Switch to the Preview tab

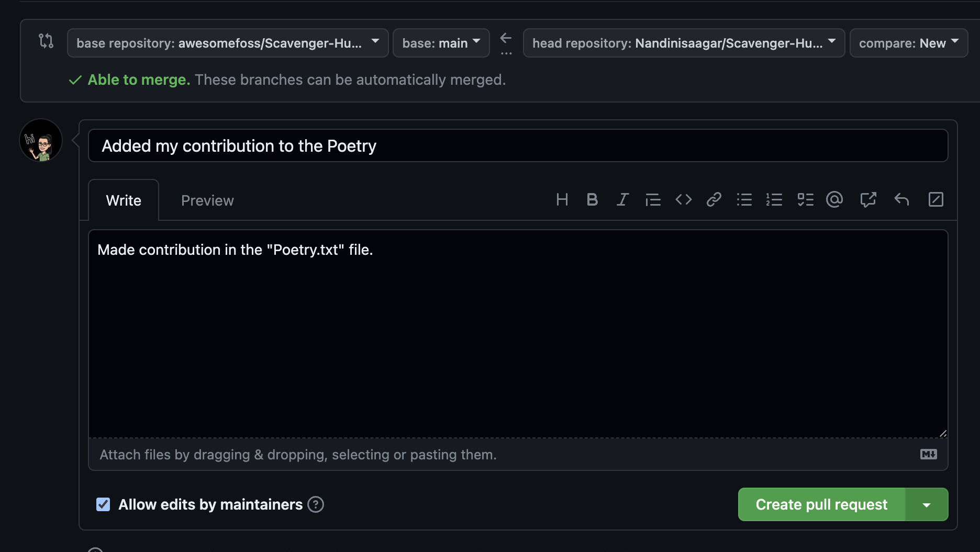pyautogui.click(x=207, y=200)
